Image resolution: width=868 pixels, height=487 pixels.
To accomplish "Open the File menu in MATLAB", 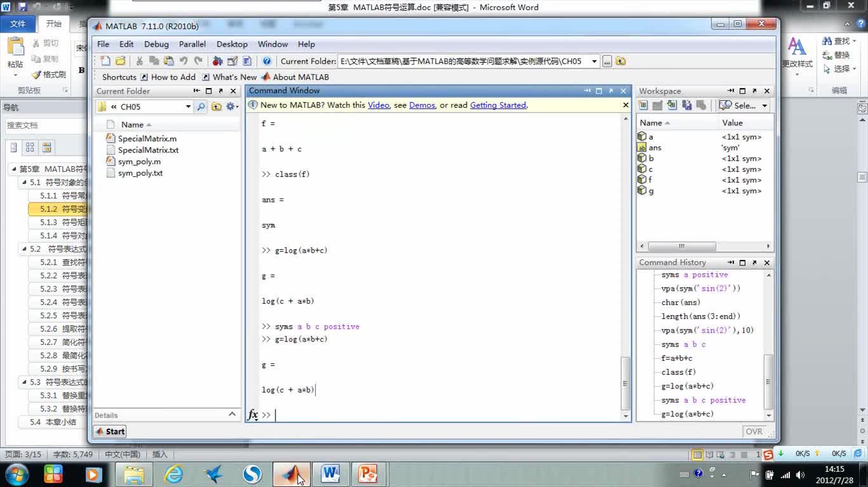I will pos(103,44).
